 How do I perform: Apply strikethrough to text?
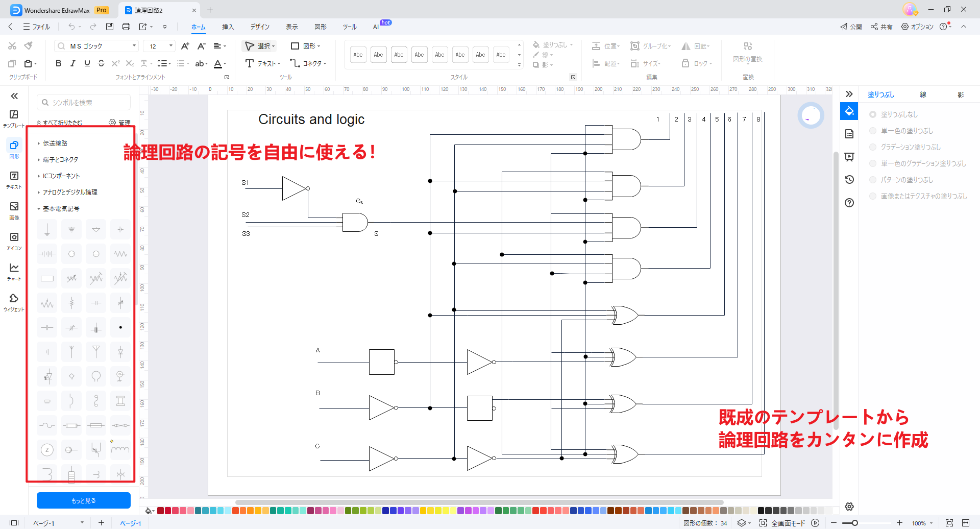pyautogui.click(x=101, y=63)
